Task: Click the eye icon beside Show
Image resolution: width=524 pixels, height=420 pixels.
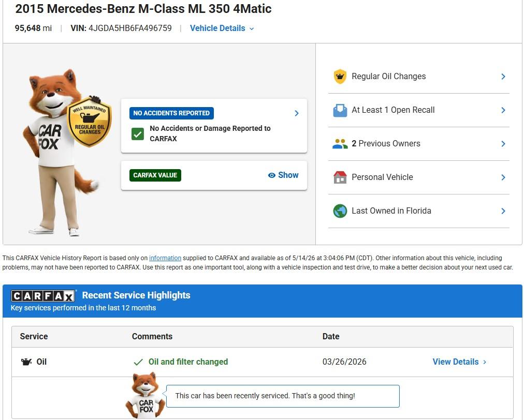Action: pos(272,175)
